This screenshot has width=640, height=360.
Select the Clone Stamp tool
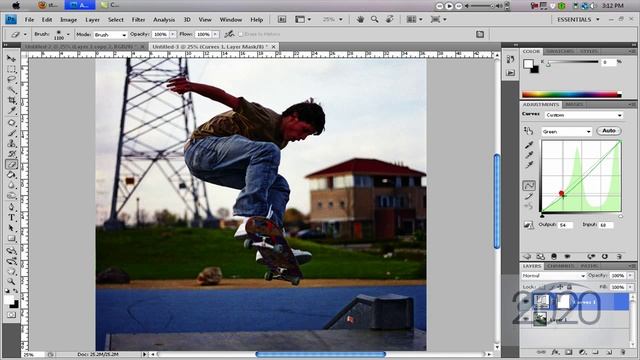pyautogui.click(x=11, y=144)
